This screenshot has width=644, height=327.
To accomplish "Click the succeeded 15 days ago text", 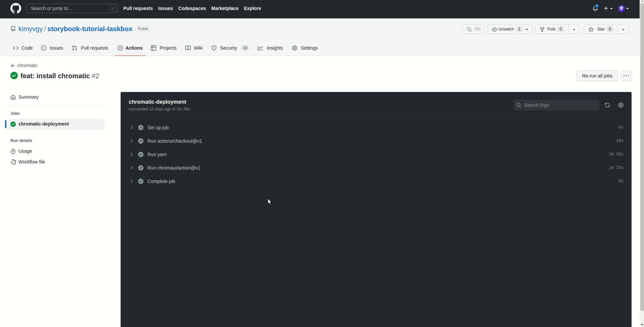I will (159, 109).
